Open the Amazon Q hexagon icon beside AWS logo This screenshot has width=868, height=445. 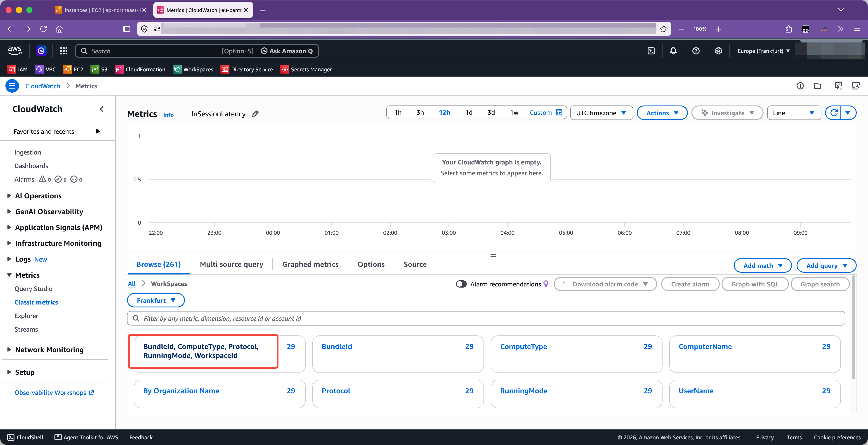click(41, 51)
